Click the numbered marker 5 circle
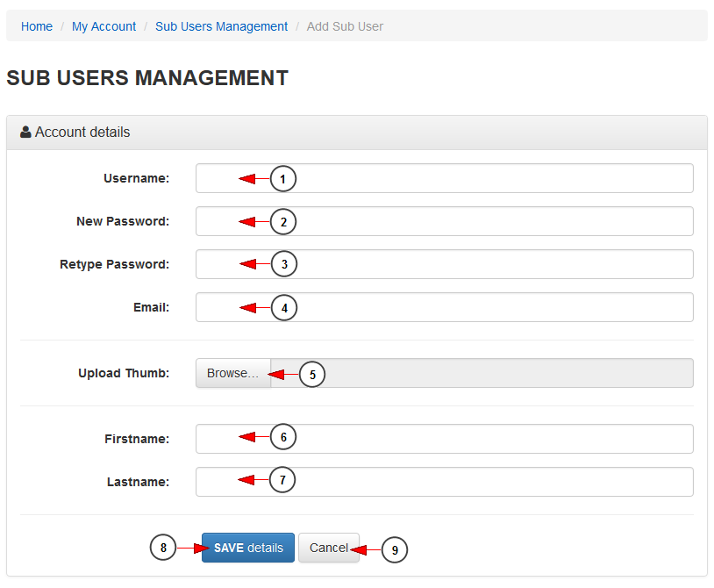Viewport: 714px width, 588px height. (x=312, y=375)
